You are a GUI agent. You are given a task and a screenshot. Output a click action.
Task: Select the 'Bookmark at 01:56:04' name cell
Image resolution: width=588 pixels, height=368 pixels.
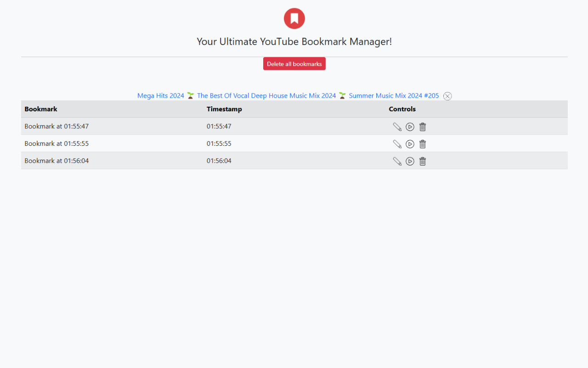click(x=112, y=161)
